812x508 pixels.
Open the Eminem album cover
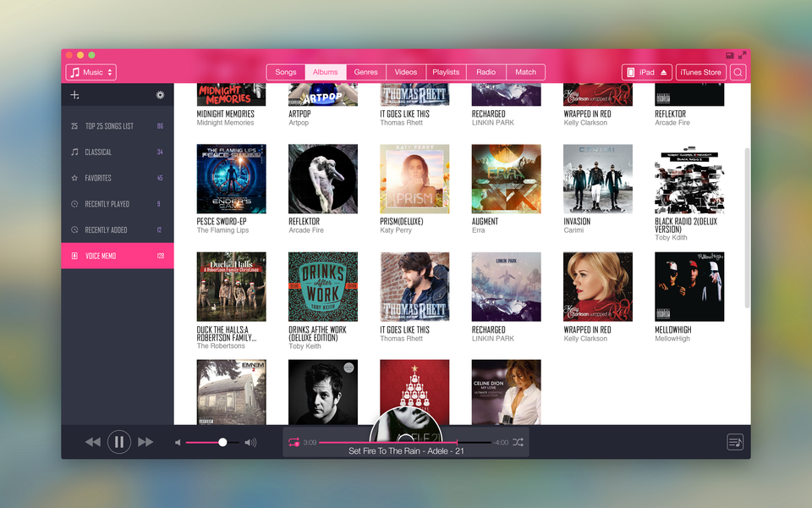point(232,392)
